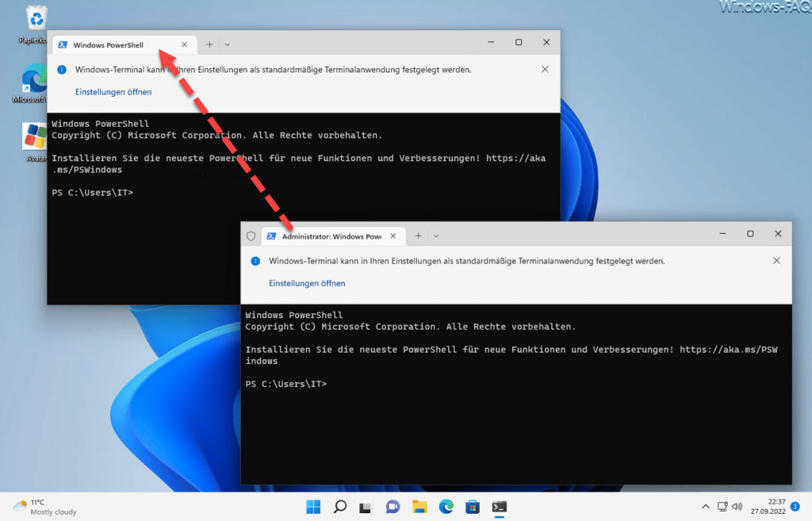Open taskbar Search
The height and width of the screenshot is (521, 812).
coord(339,507)
